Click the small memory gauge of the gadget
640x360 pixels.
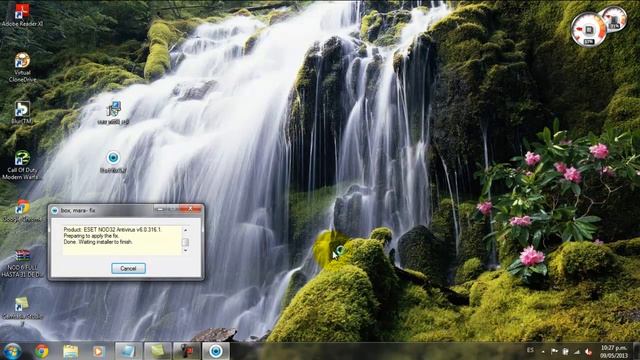point(614,18)
